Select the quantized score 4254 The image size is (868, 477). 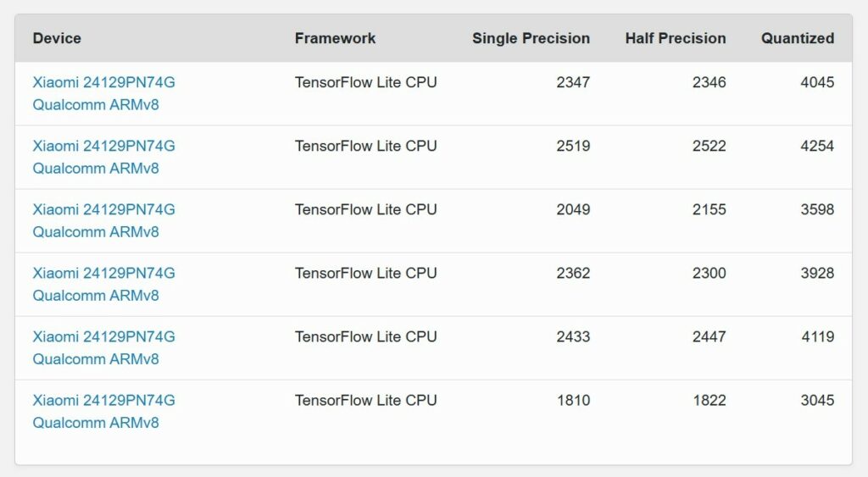tap(817, 147)
